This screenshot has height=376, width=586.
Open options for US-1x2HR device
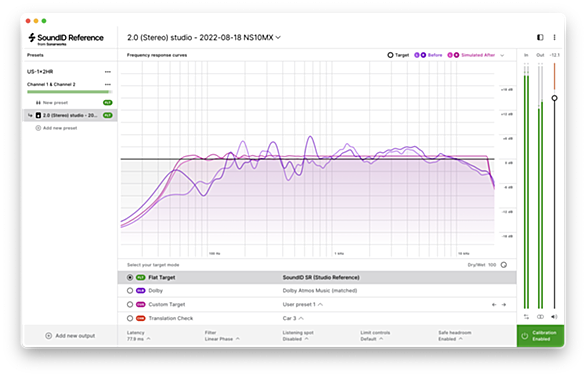(108, 72)
